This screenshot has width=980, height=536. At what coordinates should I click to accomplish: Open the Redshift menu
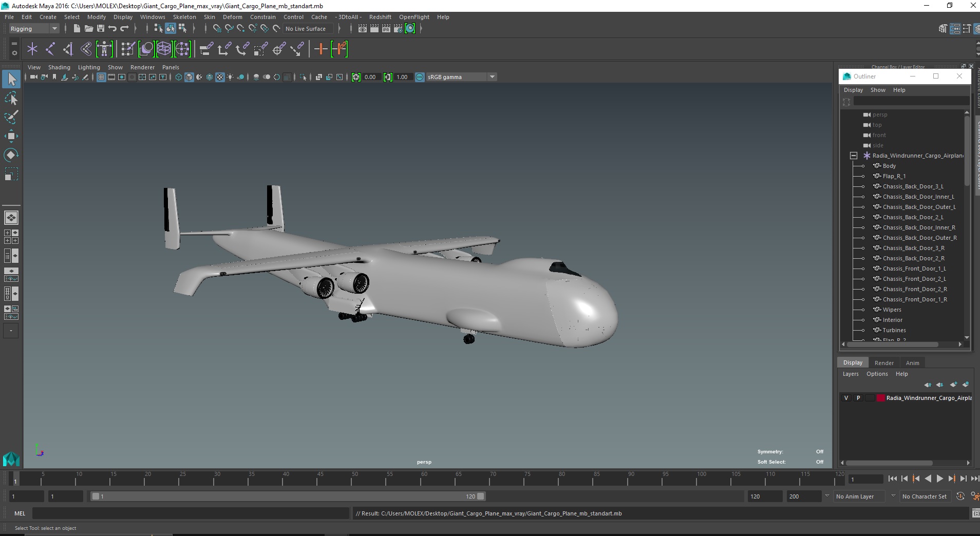tap(380, 17)
